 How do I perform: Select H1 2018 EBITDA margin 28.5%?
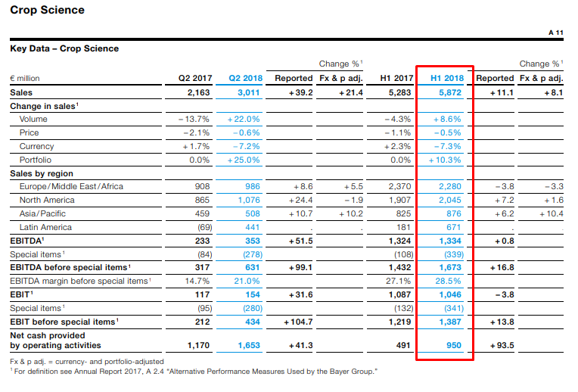coord(449,281)
